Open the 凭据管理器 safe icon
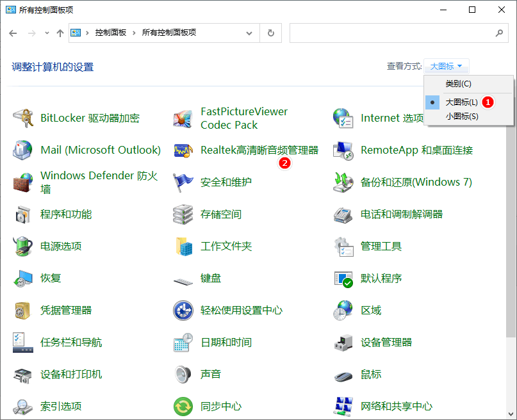 click(x=23, y=310)
